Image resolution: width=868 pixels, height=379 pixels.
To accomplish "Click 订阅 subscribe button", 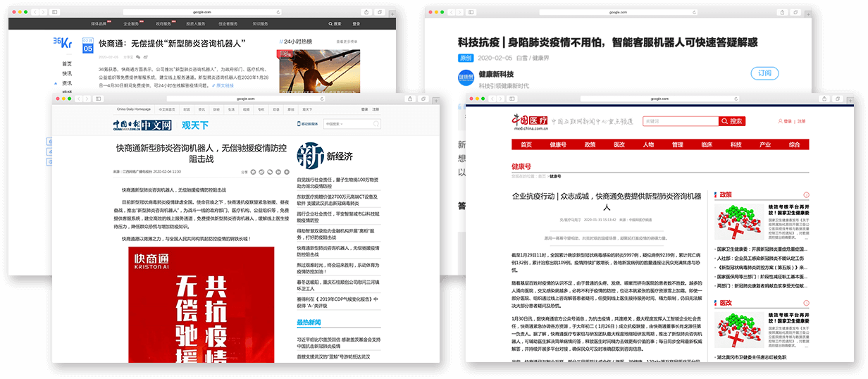I will pos(764,73).
